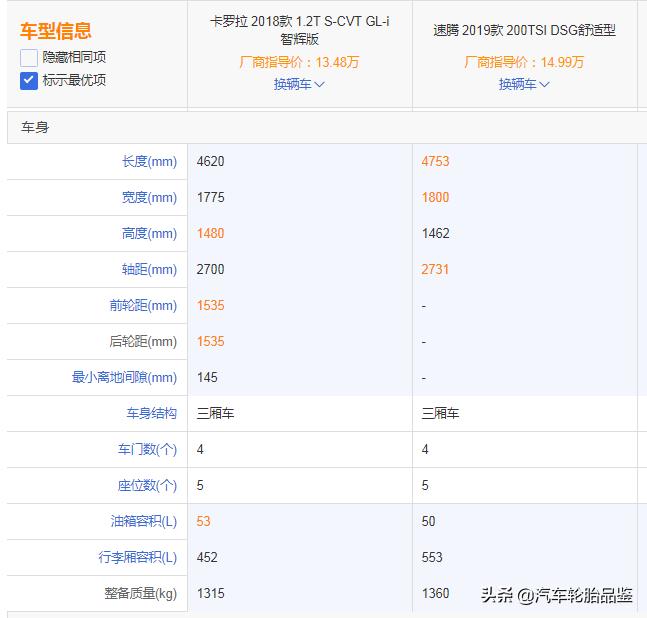
Task: Click 卡罗拉 2018款 1.2T model title
Action: (x=300, y=30)
